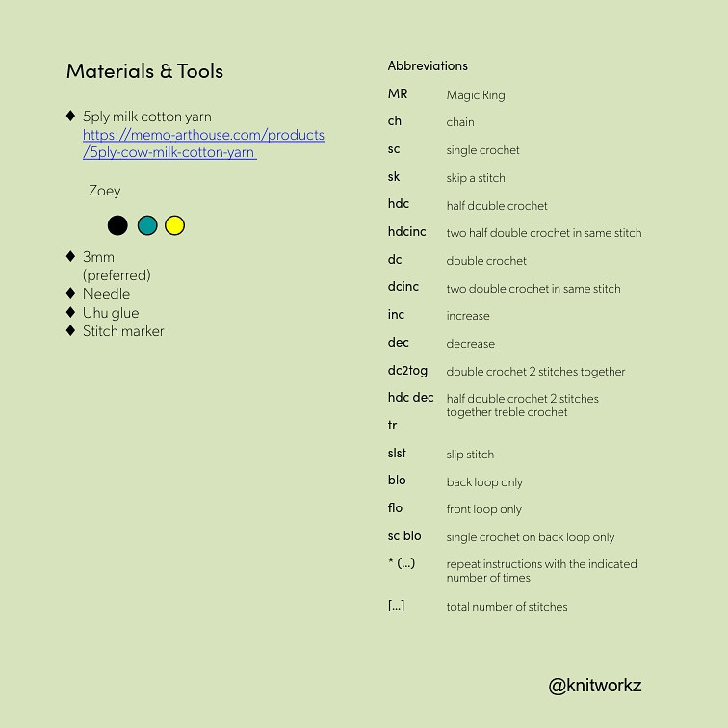Click the diamond bullet beside 5ply milk cotton yarn

tap(70, 116)
